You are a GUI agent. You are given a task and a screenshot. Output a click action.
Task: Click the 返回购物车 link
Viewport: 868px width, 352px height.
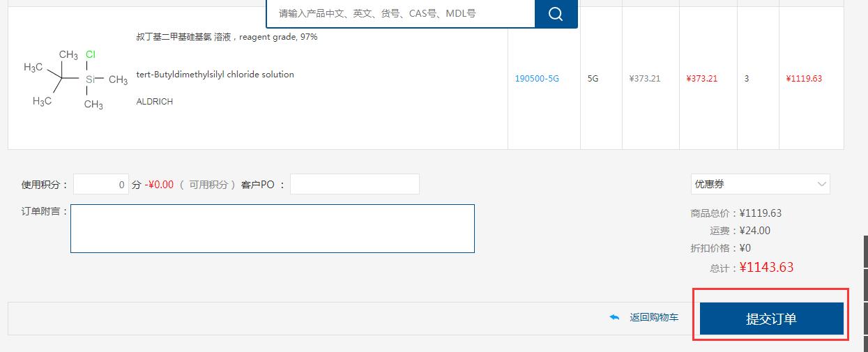(653, 317)
